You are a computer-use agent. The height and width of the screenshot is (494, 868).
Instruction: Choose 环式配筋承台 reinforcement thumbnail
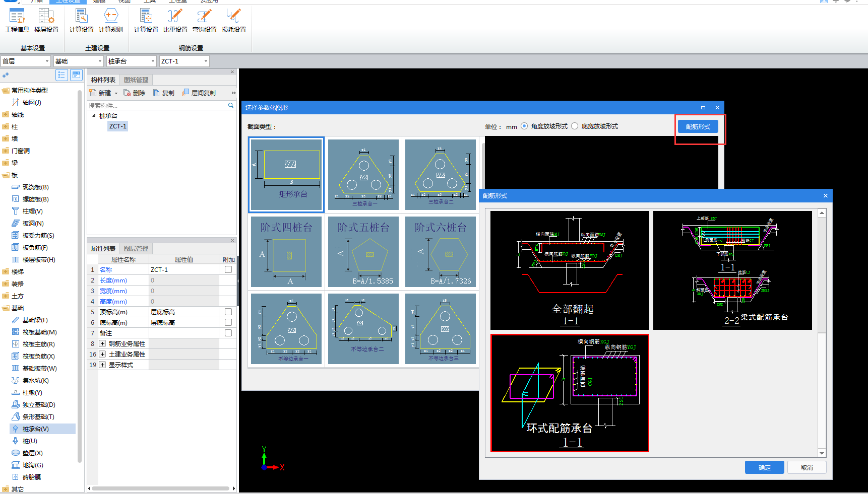tap(570, 393)
